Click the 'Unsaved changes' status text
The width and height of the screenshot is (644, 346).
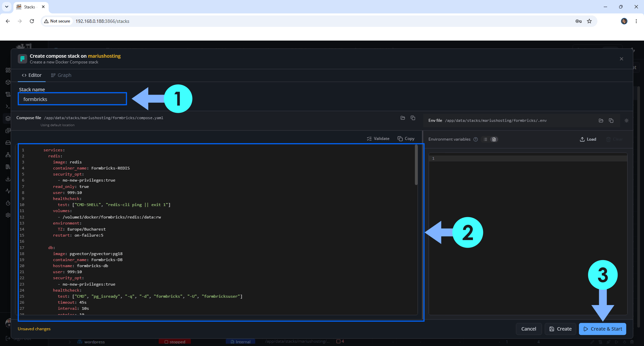[x=34, y=329]
